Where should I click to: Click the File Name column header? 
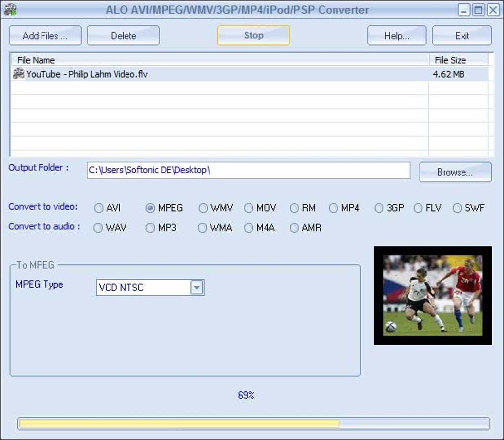pyautogui.click(x=220, y=60)
